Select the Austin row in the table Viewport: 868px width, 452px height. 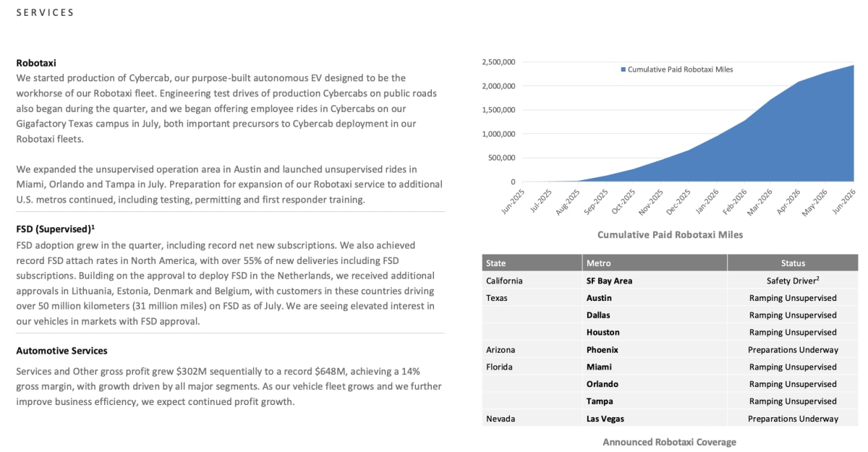pos(670,298)
